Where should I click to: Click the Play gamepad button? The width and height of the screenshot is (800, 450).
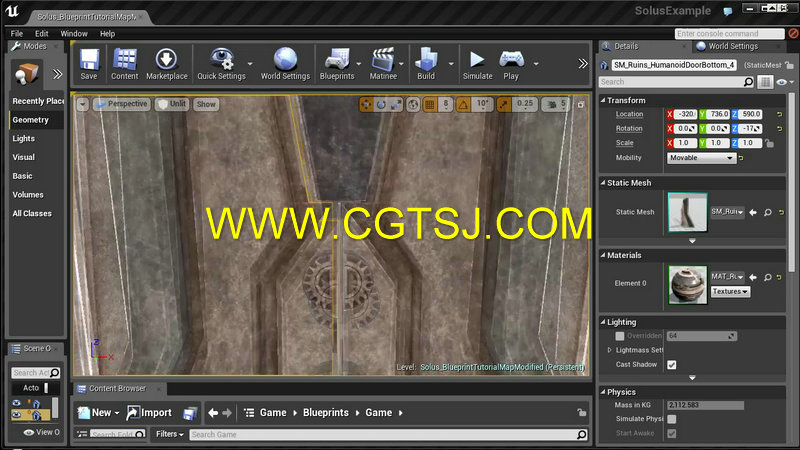point(511,64)
